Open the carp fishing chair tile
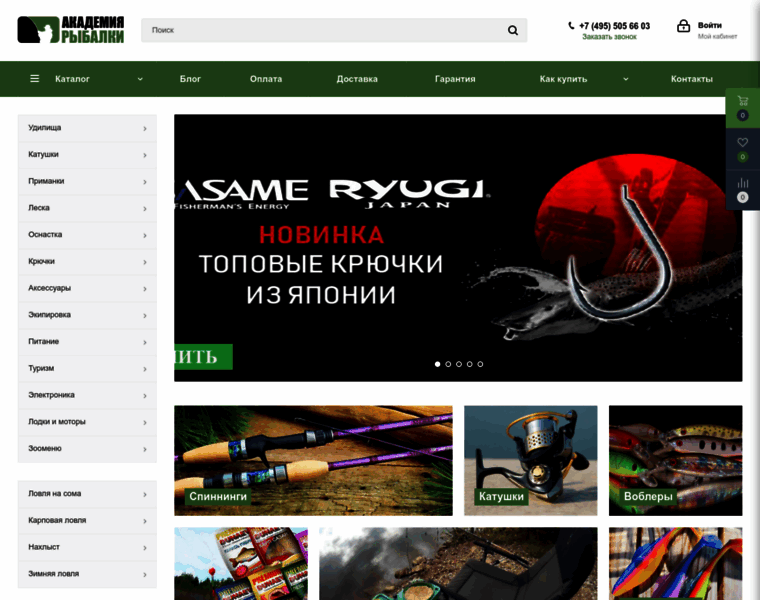 tap(458, 564)
